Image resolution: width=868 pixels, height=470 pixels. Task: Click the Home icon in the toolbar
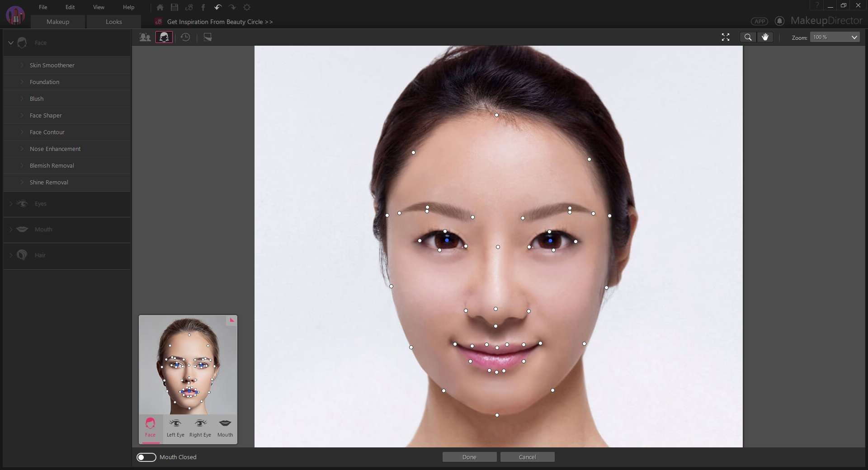[x=160, y=7]
